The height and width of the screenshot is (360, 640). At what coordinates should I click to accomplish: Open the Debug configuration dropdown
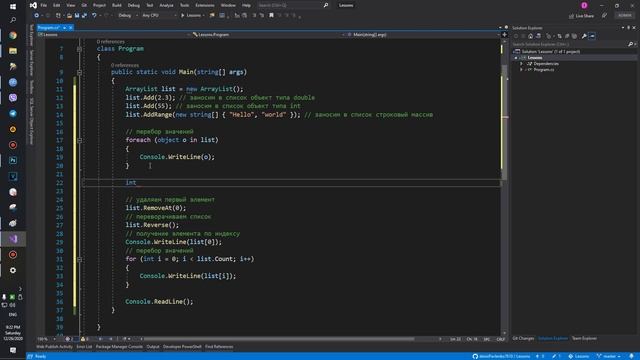pos(128,16)
